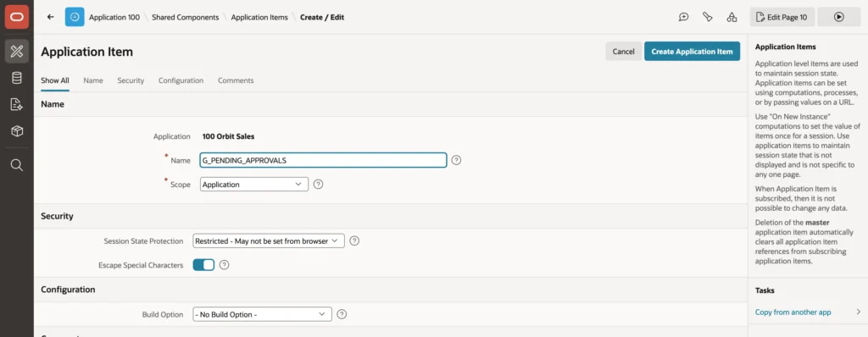Viewport: 868px width, 337px height.
Task: Expand Copy from another app chevron
Action: (x=858, y=312)
